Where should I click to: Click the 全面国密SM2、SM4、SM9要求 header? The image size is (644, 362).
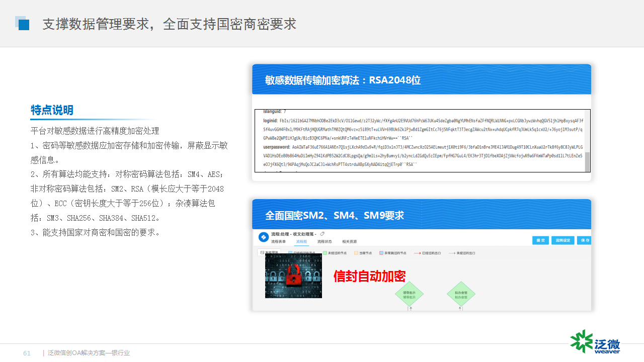[335, 215]
